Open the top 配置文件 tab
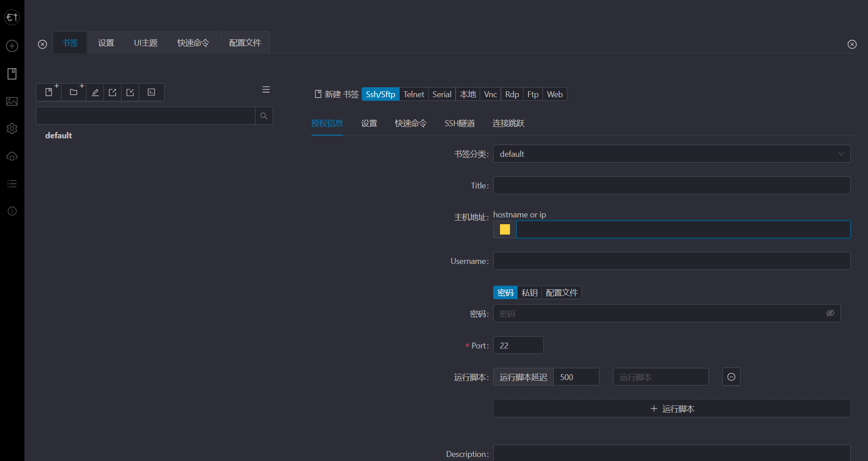The width and height of the screenshot is (868, 461). 245,43
